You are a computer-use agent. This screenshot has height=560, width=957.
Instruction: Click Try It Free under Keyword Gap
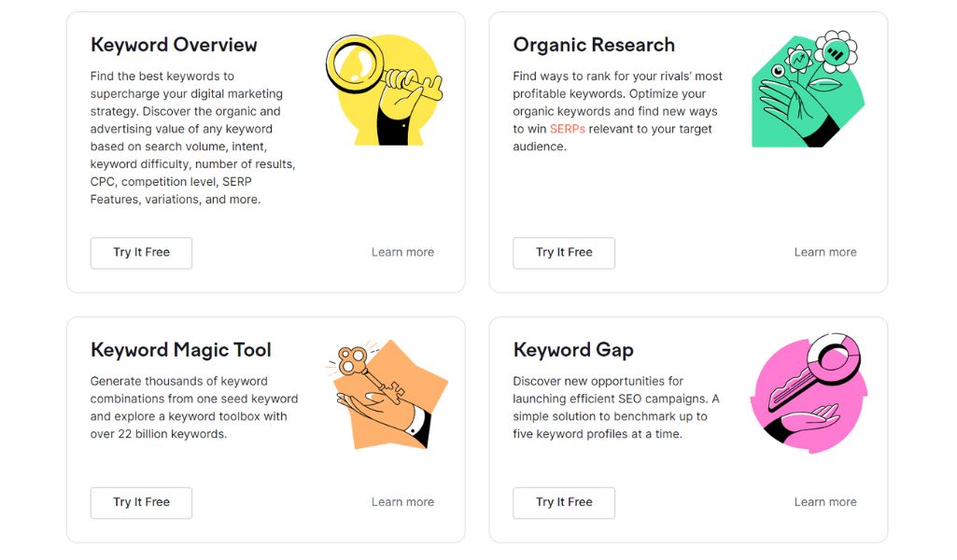(564, 503)
